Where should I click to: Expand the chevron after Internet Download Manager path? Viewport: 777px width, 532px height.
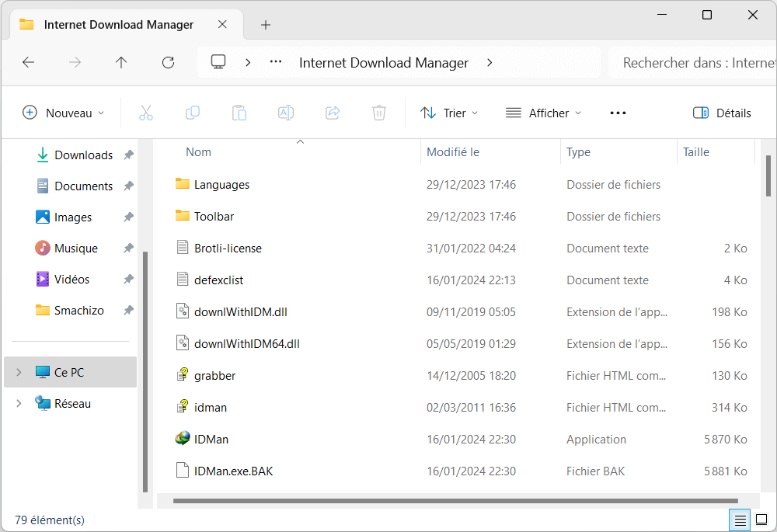490,62
